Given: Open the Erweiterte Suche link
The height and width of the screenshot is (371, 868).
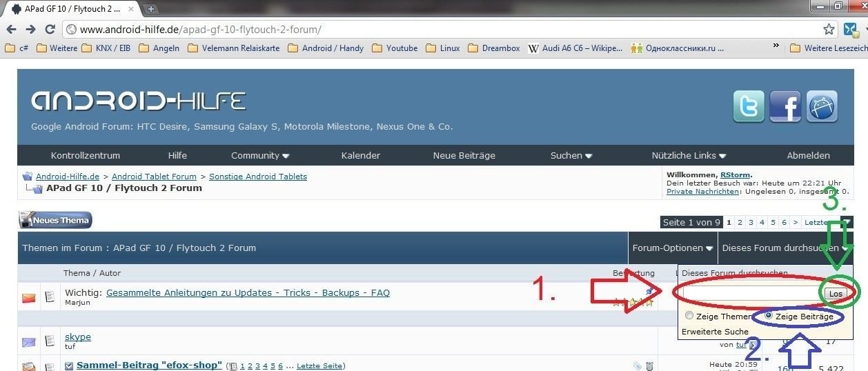Looking at the screenshot, I should pyautogui.click(x=715, y=332).
